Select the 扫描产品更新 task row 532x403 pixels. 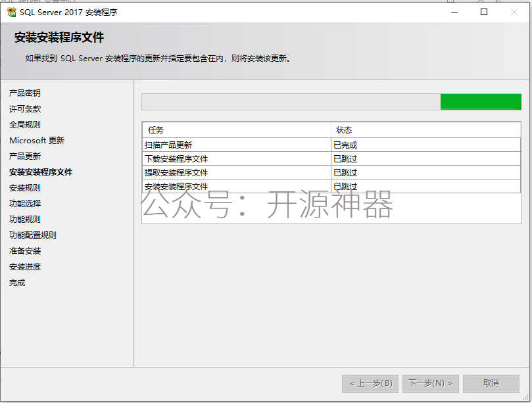(331, 145)
